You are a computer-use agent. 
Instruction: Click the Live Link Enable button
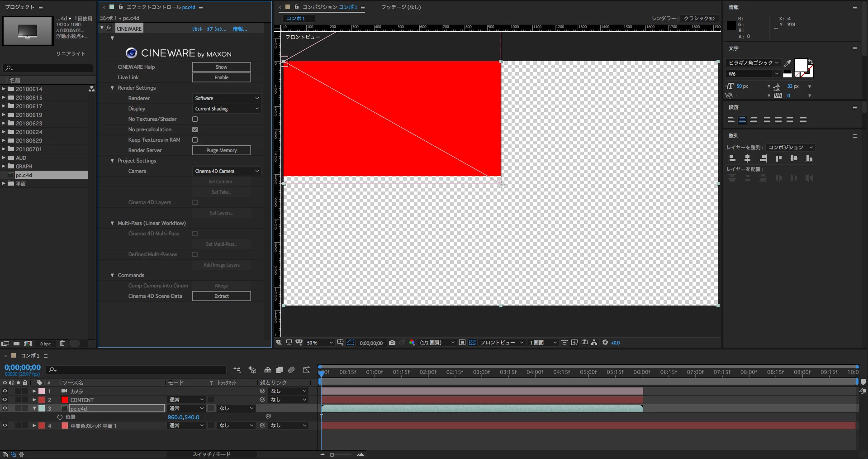(222, 77)
